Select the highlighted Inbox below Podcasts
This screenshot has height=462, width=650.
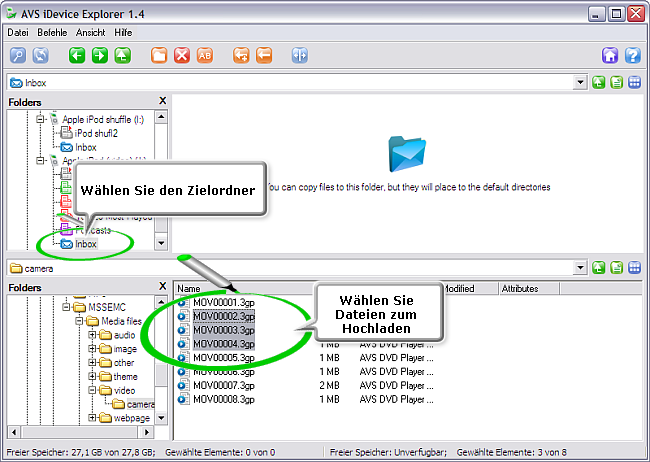pos(86,244)
